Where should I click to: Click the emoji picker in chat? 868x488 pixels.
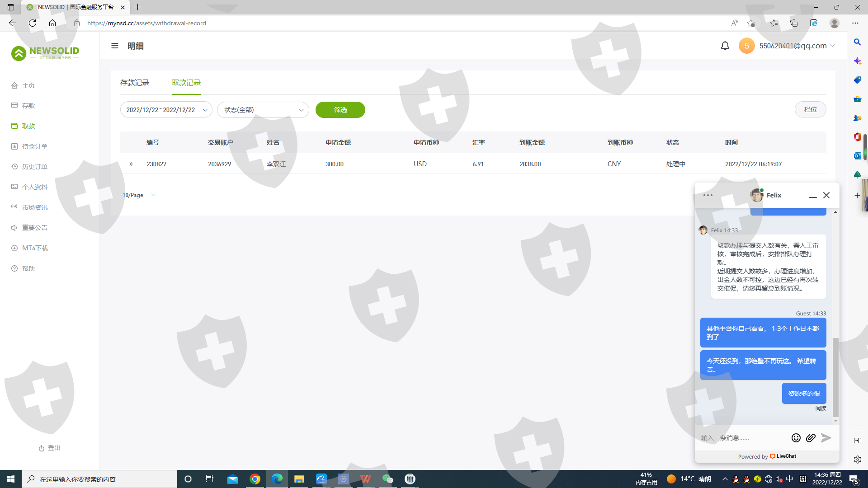(796, 437)
